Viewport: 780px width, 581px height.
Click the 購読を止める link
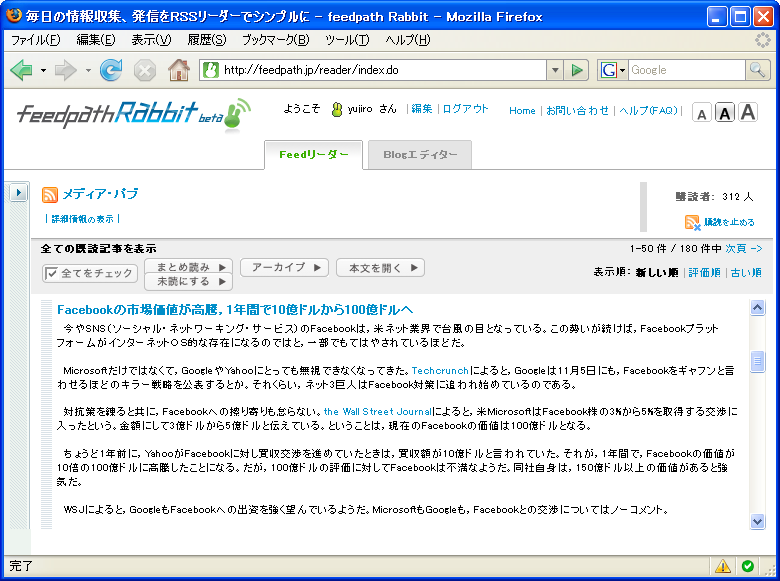[x=729, y=222]
